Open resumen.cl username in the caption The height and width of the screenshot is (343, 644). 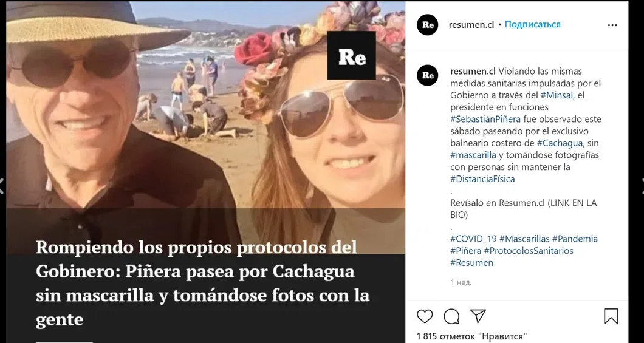pos(473,72)
